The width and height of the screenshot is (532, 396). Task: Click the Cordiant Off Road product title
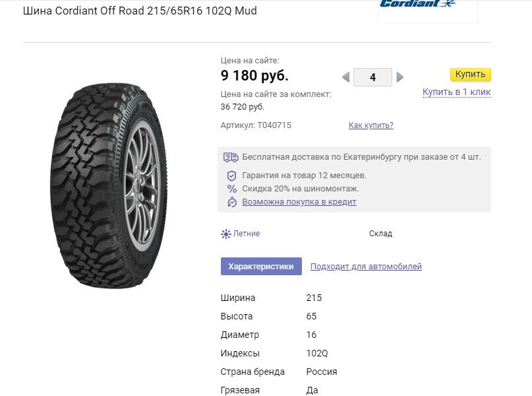(140, 11)
